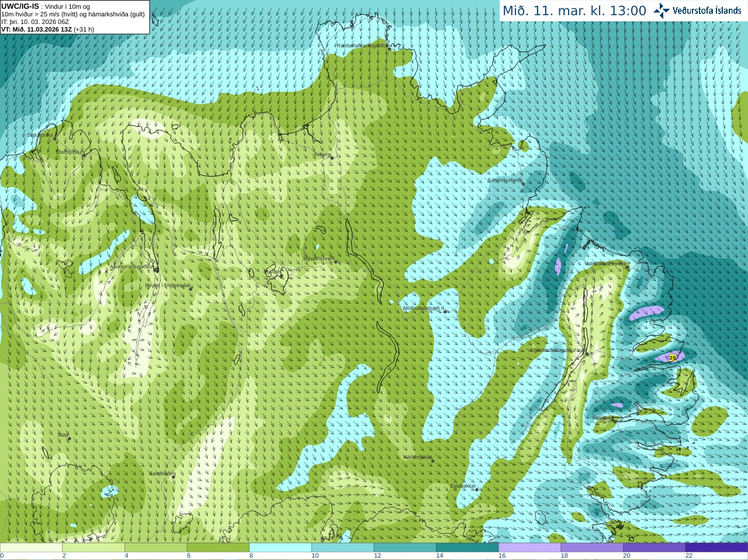
Task: Click the legend value 4
Action: coord(126,556)
